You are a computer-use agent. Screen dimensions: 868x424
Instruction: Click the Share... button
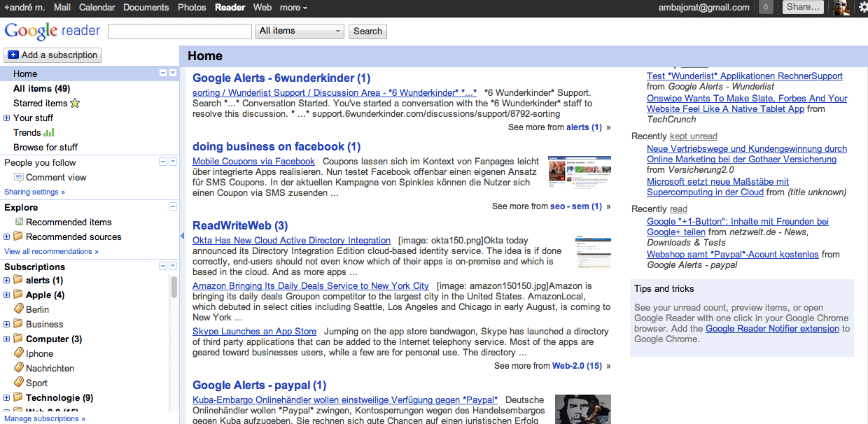[x=802, y=7]
